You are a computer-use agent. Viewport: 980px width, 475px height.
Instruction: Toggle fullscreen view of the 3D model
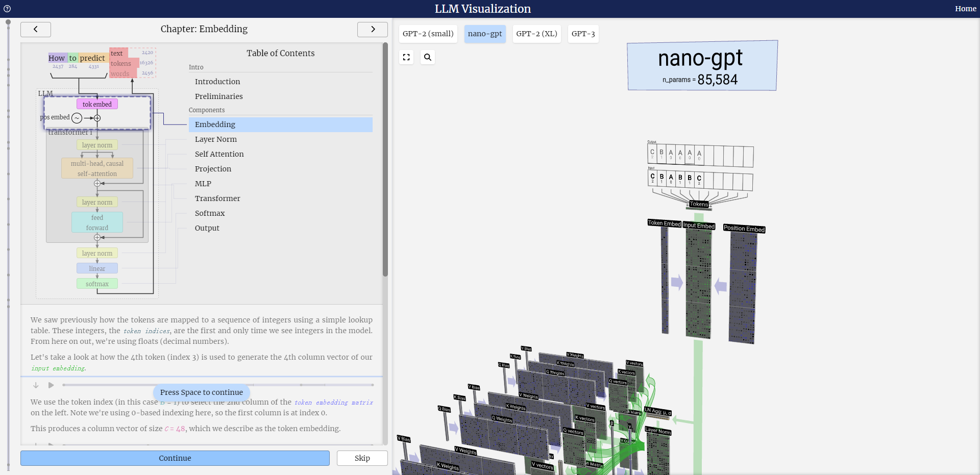point(406,57)
